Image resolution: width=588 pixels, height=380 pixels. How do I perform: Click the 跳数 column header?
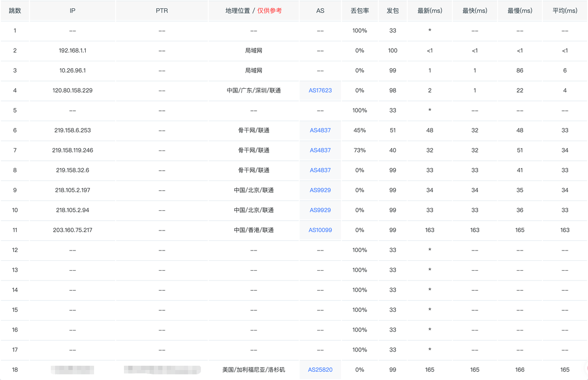pos(15,11)
